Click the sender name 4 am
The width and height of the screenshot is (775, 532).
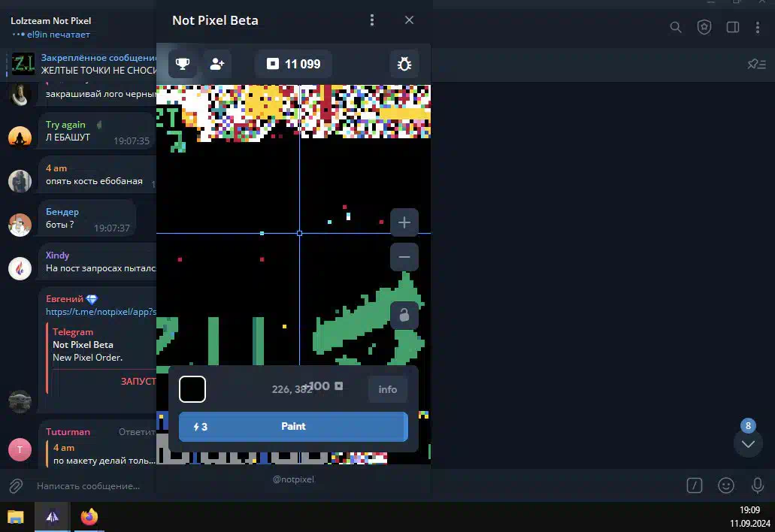pyautogui.click(x=56, y=168)
